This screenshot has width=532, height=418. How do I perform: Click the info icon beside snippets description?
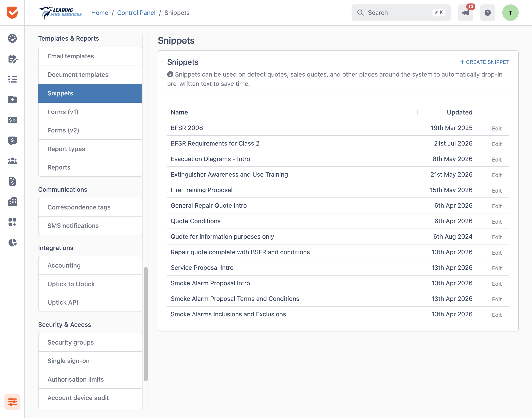170,74
